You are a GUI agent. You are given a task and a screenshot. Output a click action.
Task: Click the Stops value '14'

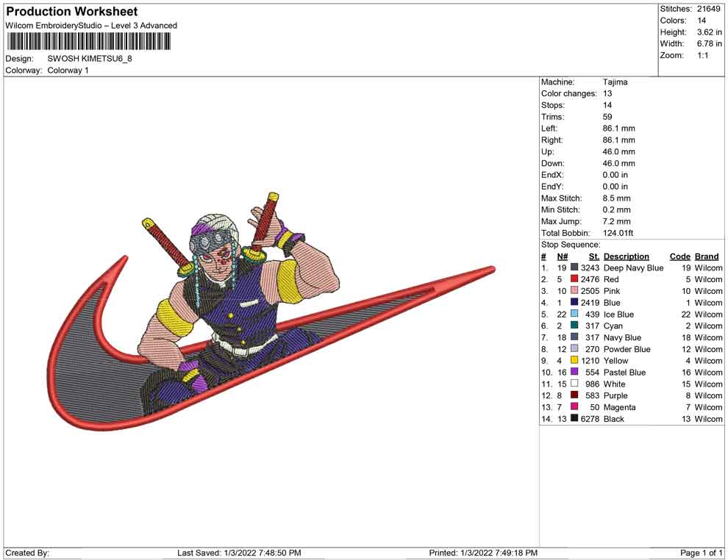[x=607, y=105]
